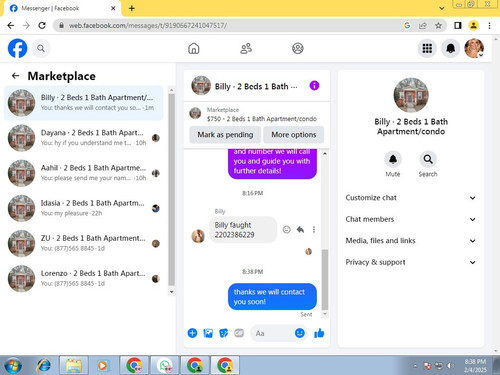Open Dayana conversation in chat list
Viewport: 500px width, 375px height.
pos(84,138)
